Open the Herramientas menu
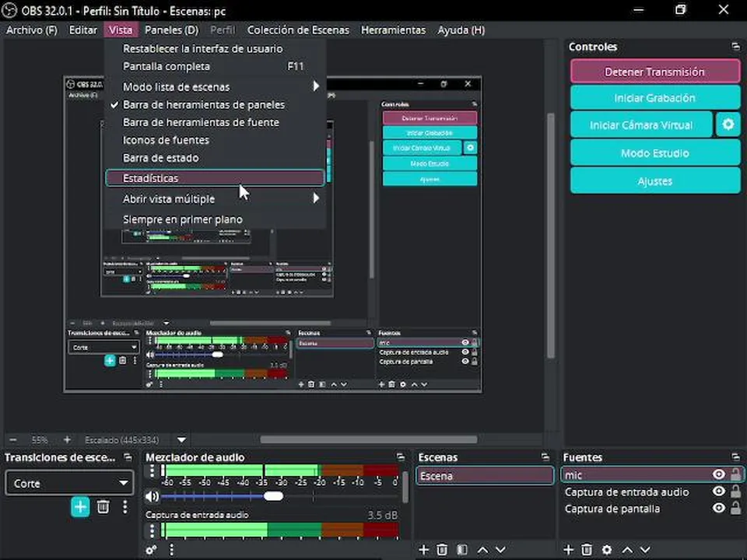747x560 pixels. tap(394, 30)
